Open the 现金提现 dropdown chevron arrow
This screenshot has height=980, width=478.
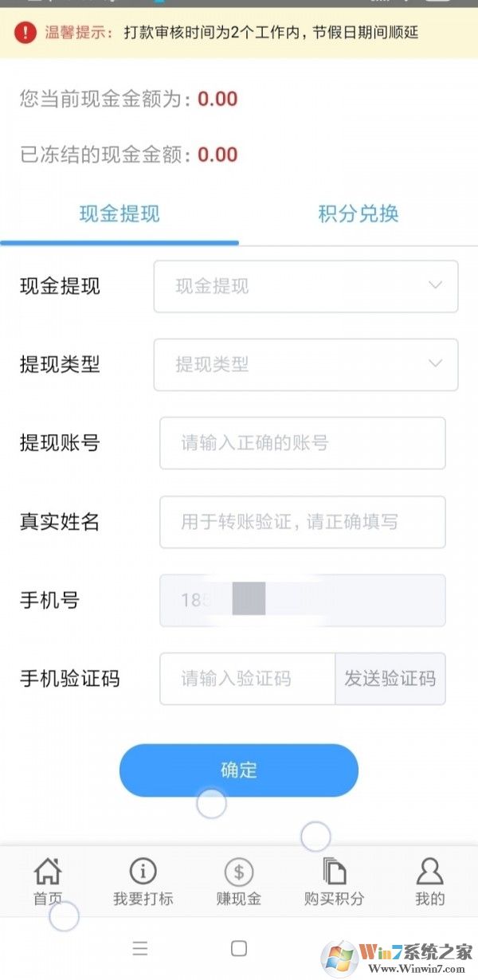pyautogui.click(x=436, y=287)
